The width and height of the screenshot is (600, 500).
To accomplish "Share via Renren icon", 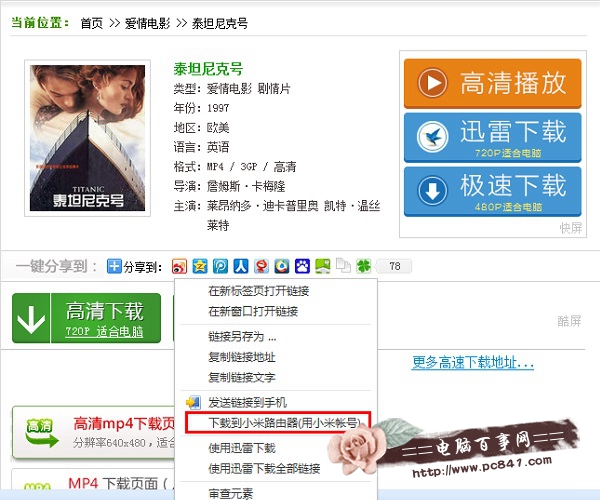I will [x=241, y=266].
